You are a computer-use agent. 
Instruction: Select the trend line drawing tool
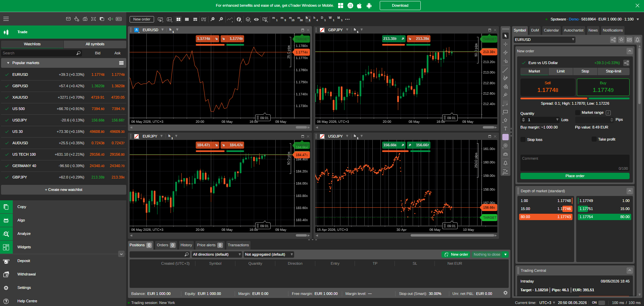505,70
